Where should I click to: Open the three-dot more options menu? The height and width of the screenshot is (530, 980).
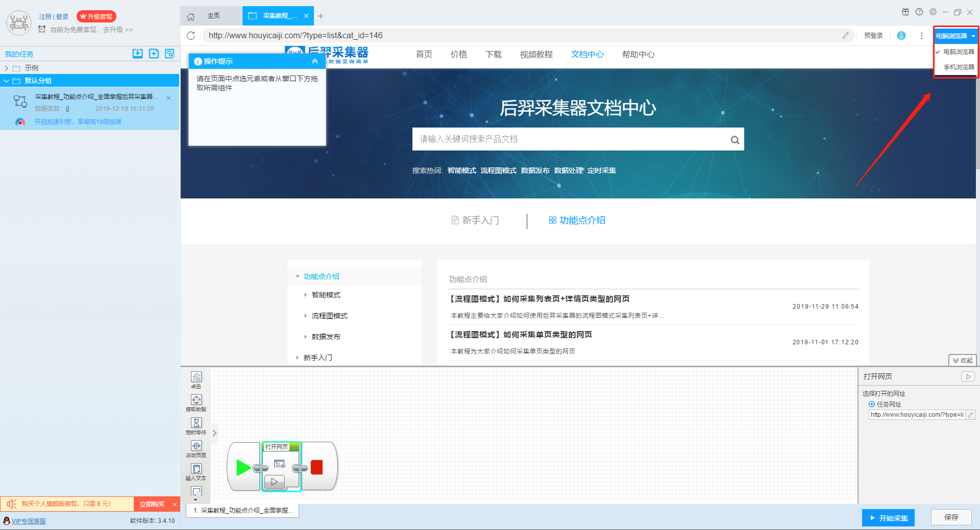point(922,36)
